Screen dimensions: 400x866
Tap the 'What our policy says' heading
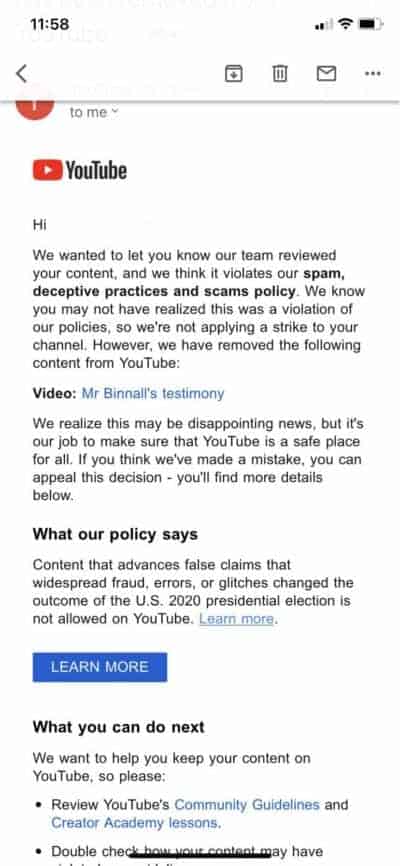[115, 535]
